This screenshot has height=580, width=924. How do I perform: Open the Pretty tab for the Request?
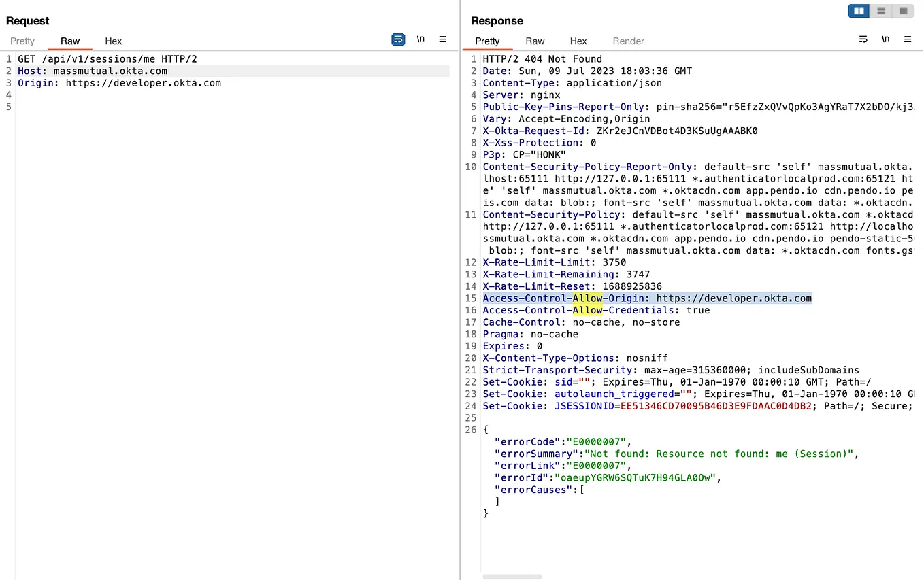click(x=22, y=41)
